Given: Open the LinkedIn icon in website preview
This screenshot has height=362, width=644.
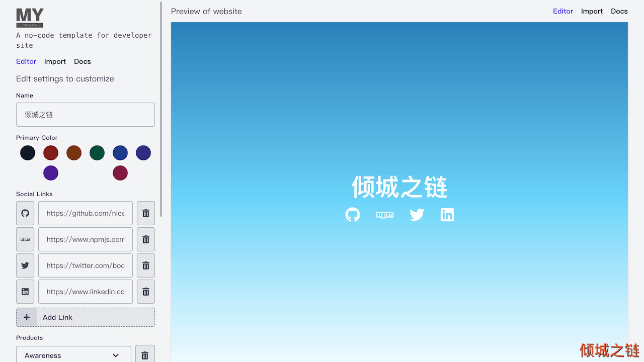Looking at the screenshot, I should pyautogui.click(x=447, y=215).
